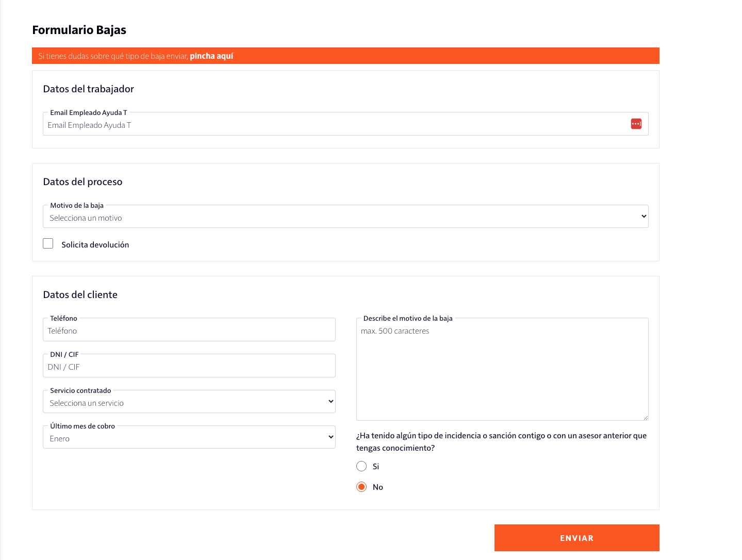Click the 'Describe el motivo de la baja' textarea
Screen dimensions: 742x560
502,371
